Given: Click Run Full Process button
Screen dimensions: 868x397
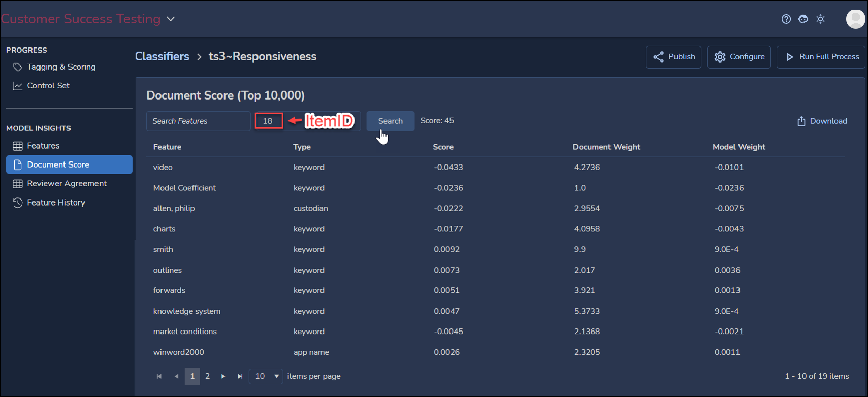Looking at the screenshot, I should click(x=821, y=57).
